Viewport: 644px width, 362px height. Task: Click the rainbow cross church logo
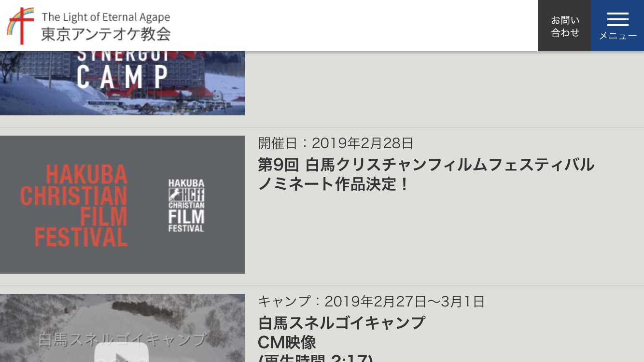click(21, 26)
